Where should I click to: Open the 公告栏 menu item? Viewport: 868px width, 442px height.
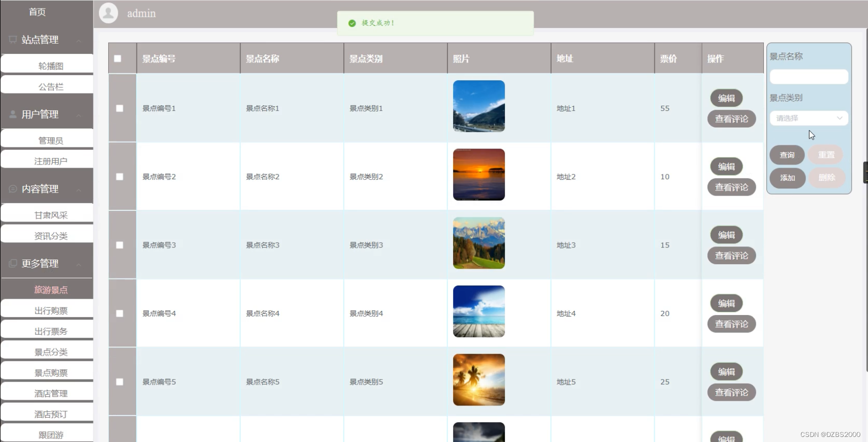click(x=47, y=86)
